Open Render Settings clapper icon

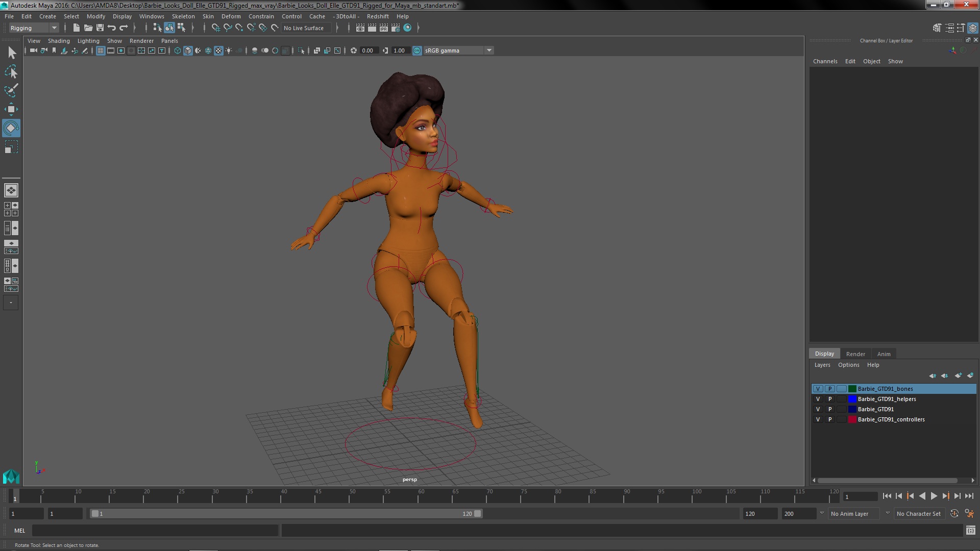pyautogui.click(x=396, y=28)
